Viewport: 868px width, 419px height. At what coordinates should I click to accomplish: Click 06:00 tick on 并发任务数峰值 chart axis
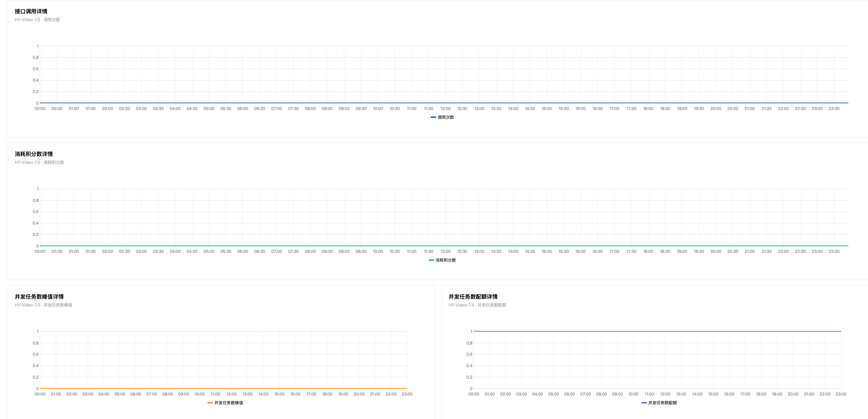[x=136, y=394]
